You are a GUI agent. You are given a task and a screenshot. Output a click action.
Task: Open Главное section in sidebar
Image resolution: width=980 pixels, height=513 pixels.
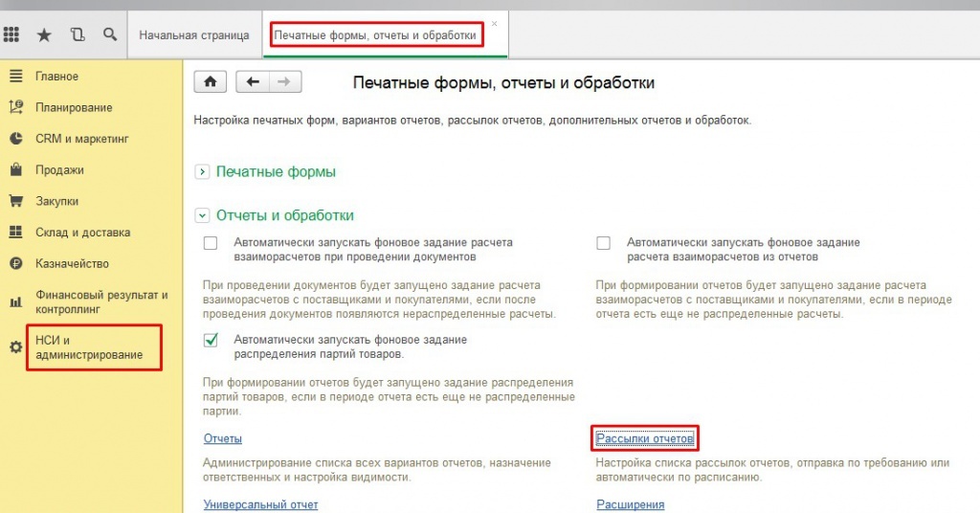(56, 77)
